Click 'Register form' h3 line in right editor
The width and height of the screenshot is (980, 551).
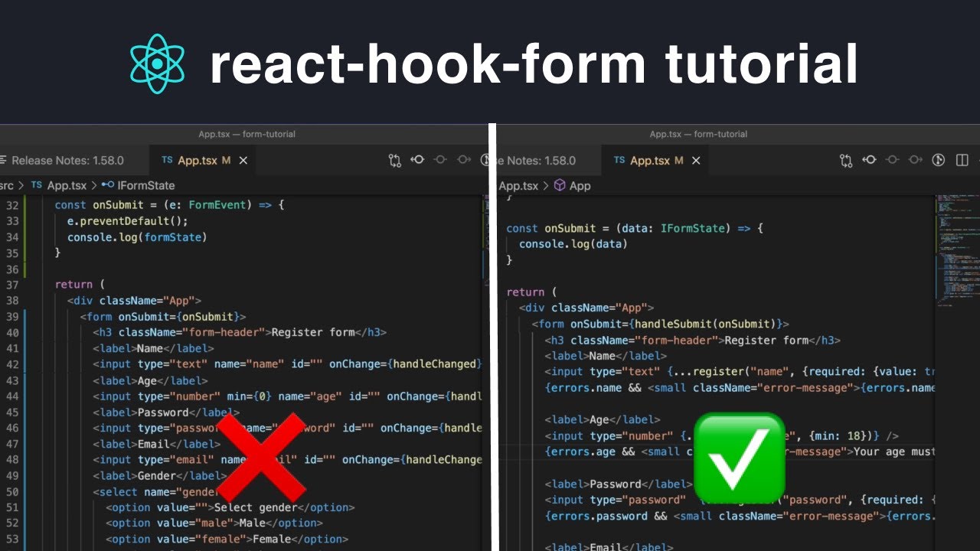[692, 340]
